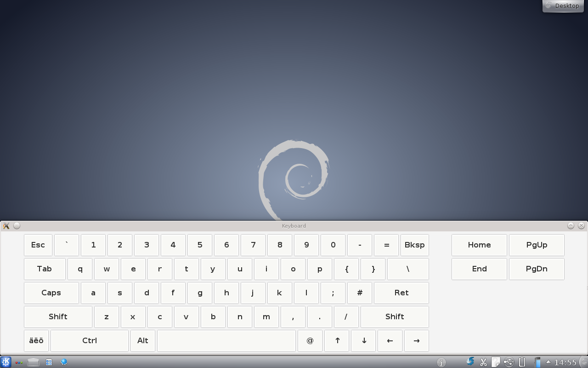Click the battery status tray icon
The image size is (588, 368).
522,362
